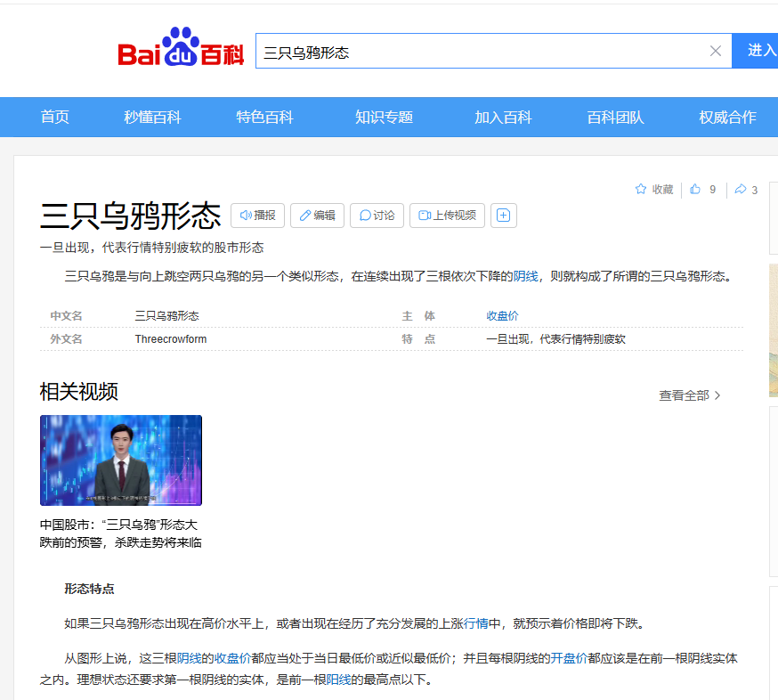Viewport: 778px width, 700px height.
Task: Open 查看全部 for related videos
Action: click(689, 395)
